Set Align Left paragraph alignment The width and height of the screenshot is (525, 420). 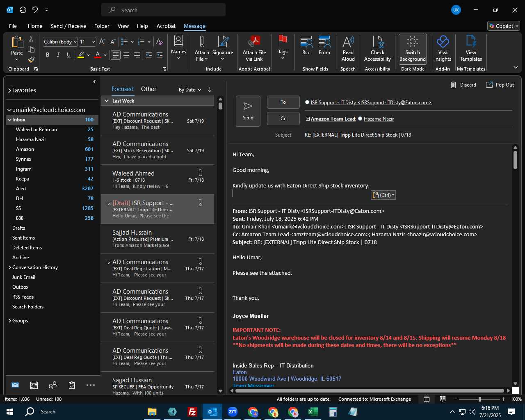click(x=116, y=55)
